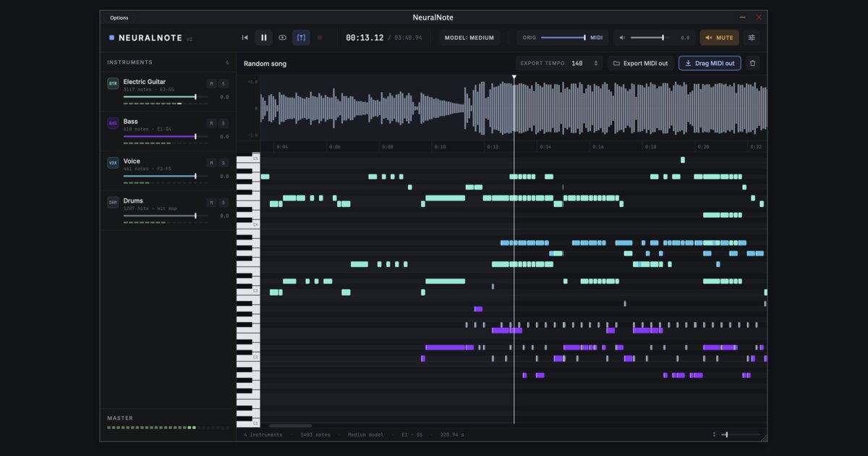Skip back to the song start

(244, 38)
